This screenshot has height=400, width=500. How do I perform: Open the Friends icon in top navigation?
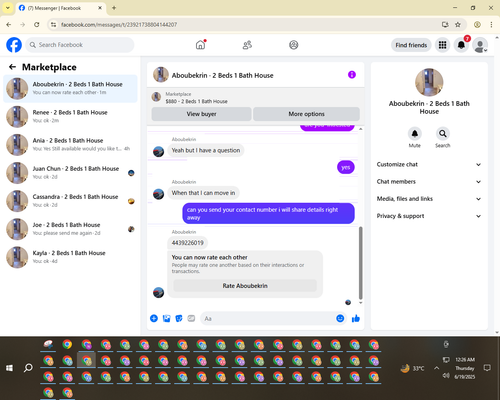(x=247, y=45)
